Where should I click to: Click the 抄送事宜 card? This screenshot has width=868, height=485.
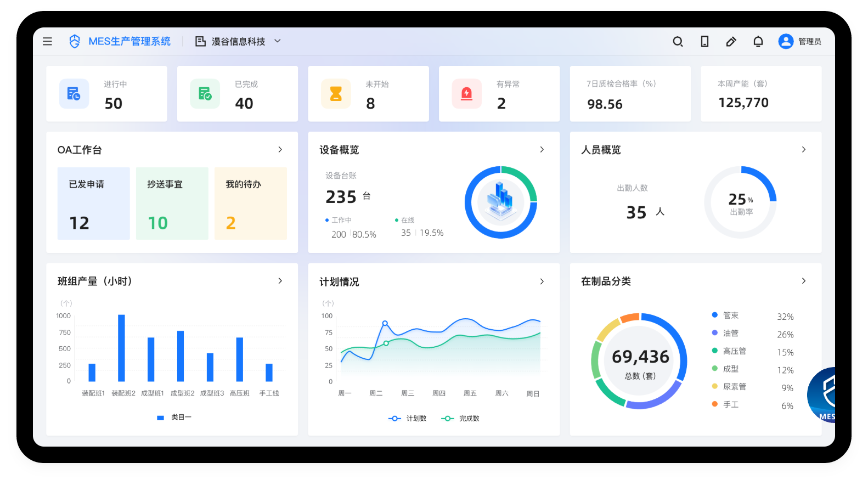172,204
